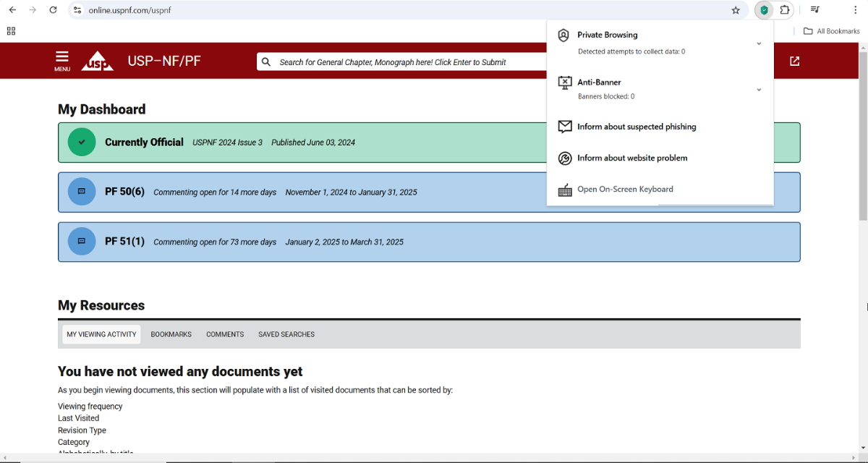
Task: Click 'Last Visited' list entry
Action: point(79,418)
